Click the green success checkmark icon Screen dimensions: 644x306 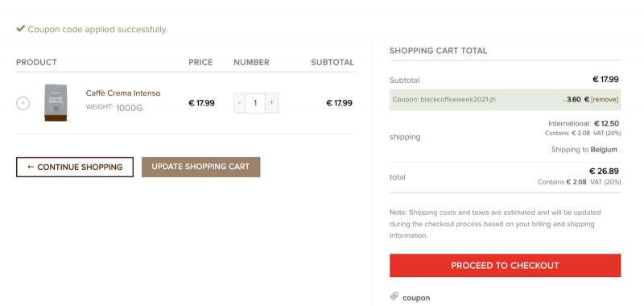pos(21,29)
